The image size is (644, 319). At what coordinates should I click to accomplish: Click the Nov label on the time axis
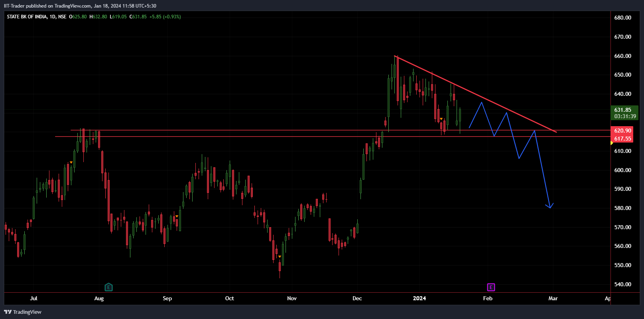292,298
